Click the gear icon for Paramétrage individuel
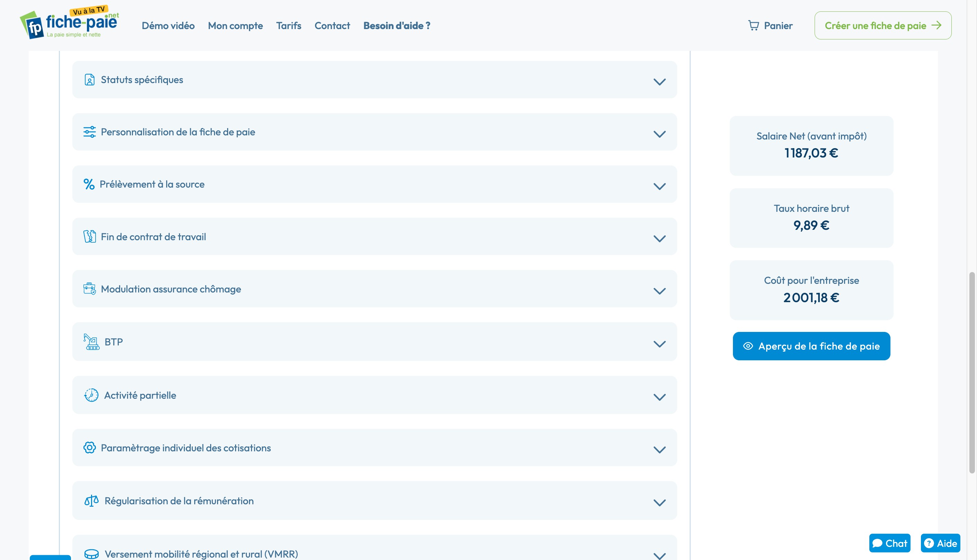 click(x=89, y=448)
